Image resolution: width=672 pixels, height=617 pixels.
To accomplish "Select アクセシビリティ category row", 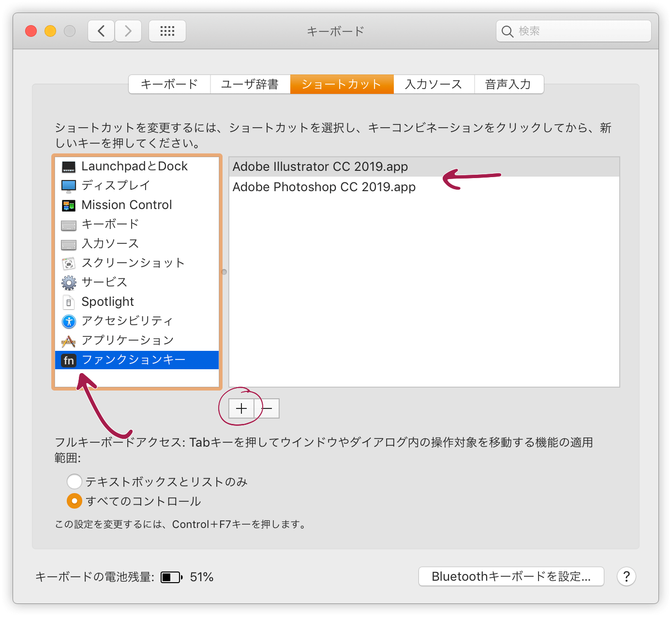I will point(137,321).
